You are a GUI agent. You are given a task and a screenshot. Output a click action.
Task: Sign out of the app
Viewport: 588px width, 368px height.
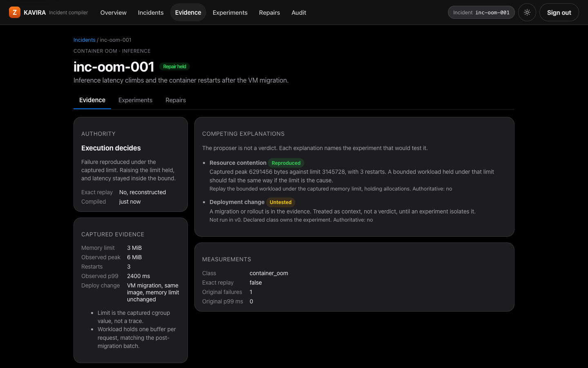click(559, 12)
